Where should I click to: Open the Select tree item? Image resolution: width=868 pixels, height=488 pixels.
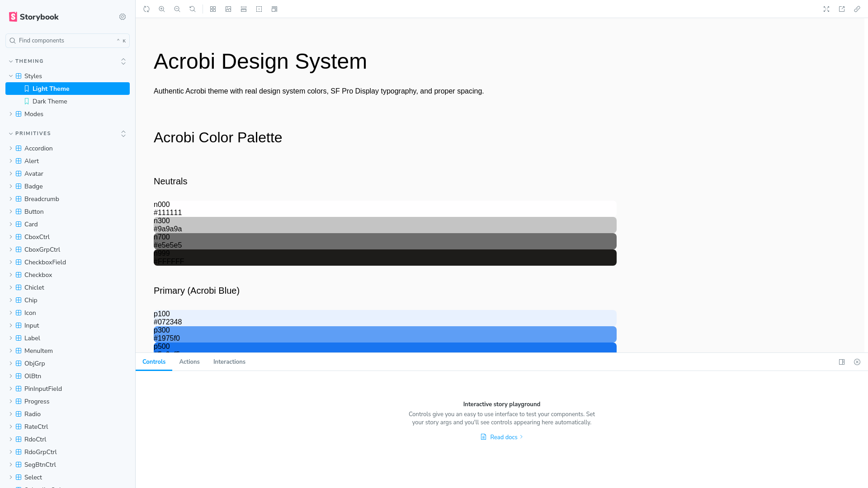pos(67,477)
